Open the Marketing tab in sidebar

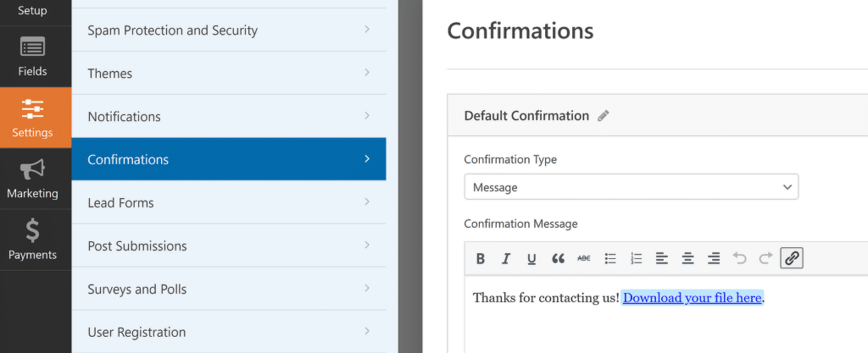32,179
